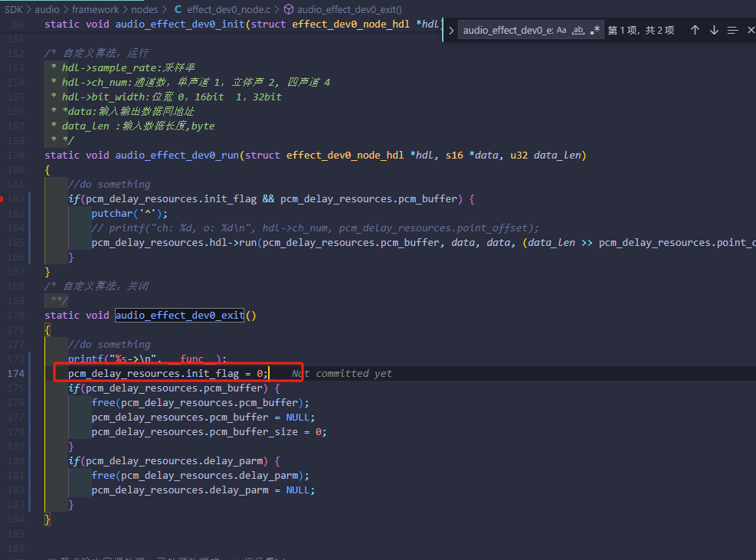This screenshot has width=756, height=560.
Task: Click free(pcm_delay_resources.pcm_buffer); statement
Action: point(200,402)
